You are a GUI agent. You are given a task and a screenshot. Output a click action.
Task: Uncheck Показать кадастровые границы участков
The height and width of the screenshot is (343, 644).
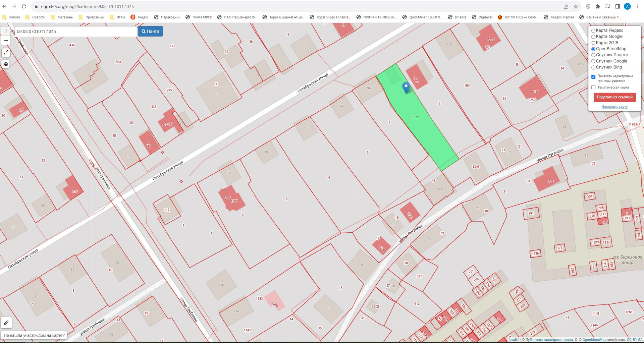[593, 77]
